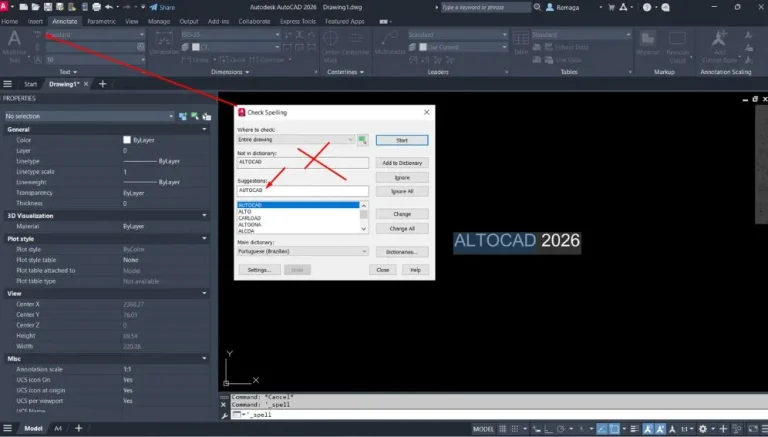Select the Table tool
The width and height of the screenshot is (768, 437).
click(521, 43)
